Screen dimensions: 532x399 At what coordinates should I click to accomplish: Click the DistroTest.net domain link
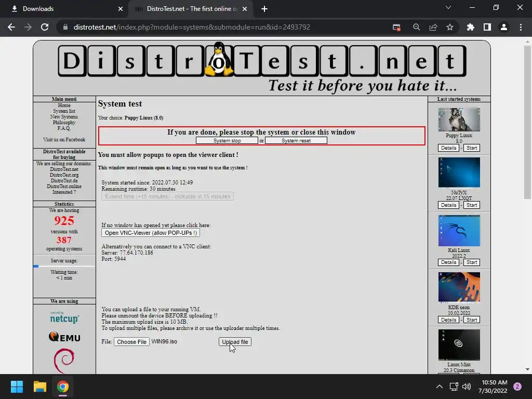[x=64, y=169]
